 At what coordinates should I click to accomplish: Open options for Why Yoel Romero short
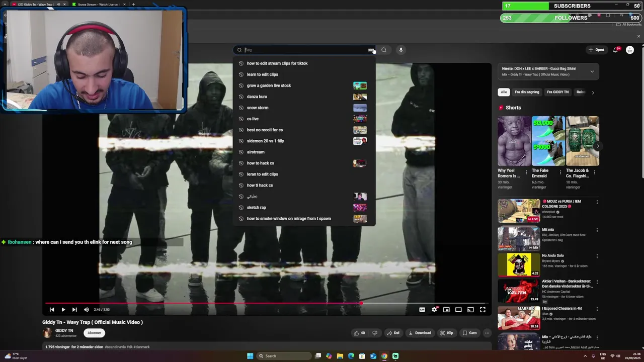click(x=526, y=172)
